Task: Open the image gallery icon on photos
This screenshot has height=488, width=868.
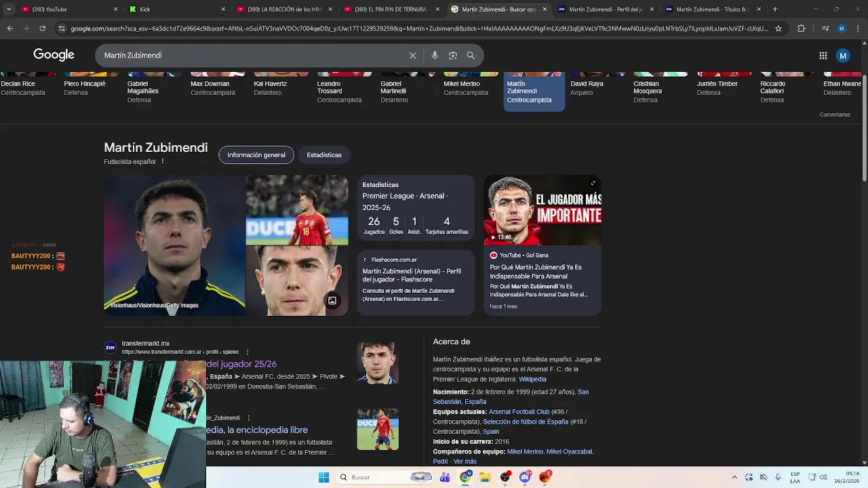Action: coord(332,300)
